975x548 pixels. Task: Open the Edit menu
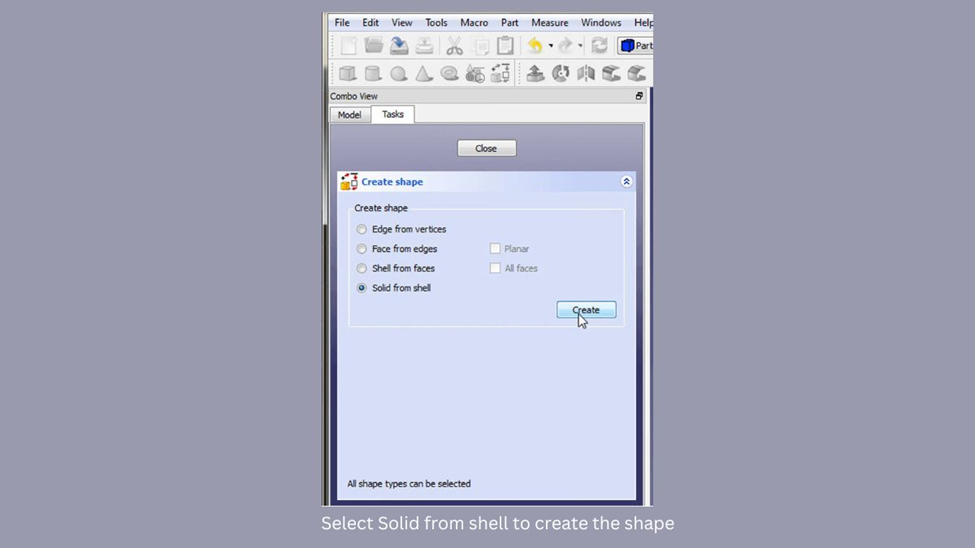pos(371,22)
